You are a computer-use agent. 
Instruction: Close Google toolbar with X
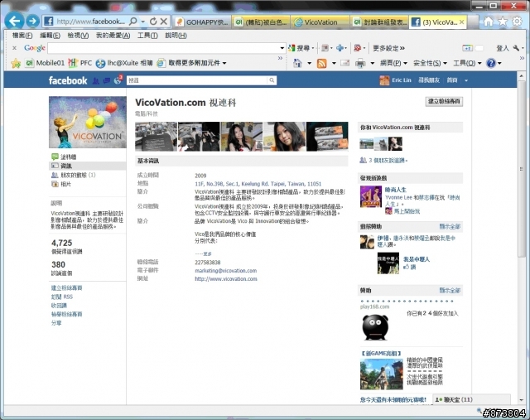15,48
